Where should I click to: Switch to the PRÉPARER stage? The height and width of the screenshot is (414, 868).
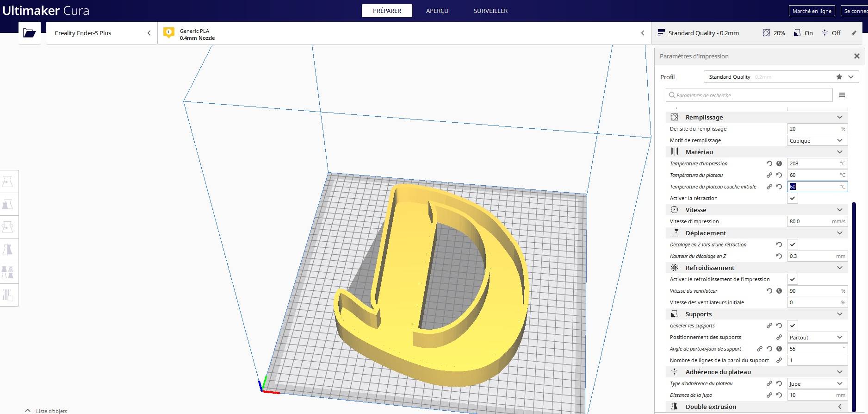tap(387, 11)
